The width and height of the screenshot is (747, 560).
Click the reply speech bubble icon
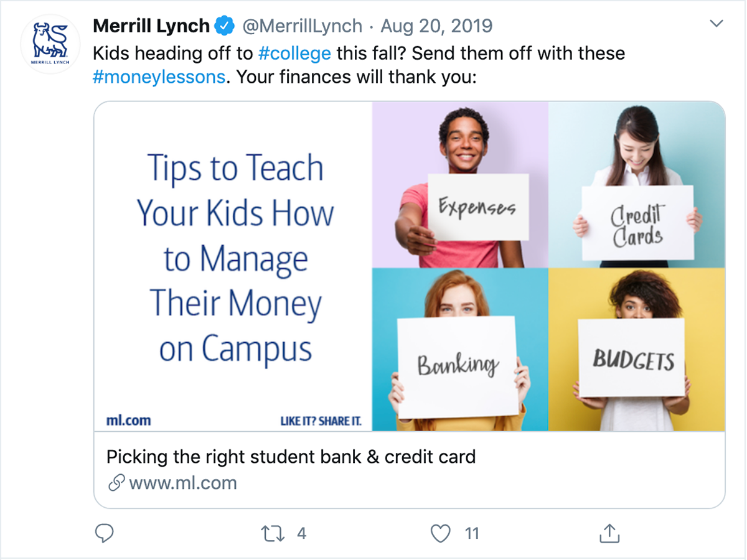105,533
